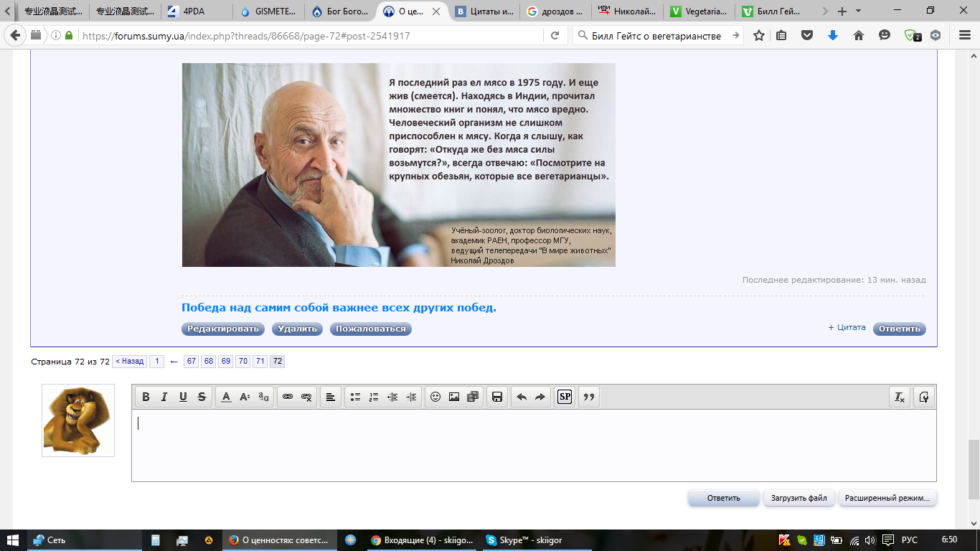980x551 pixels.
Task: Go to page 71 of the thread
Action: coord(260,362)
